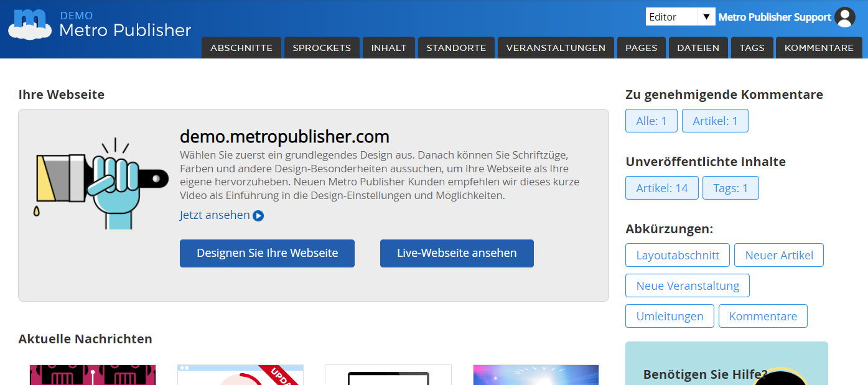Create a Neuer Artikel via shortcut
The height and width of the screenshot is (385, 868).
779,255
